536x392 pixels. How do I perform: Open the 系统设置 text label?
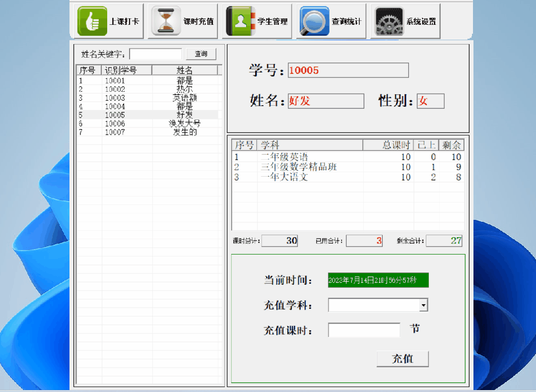[421, 21]
